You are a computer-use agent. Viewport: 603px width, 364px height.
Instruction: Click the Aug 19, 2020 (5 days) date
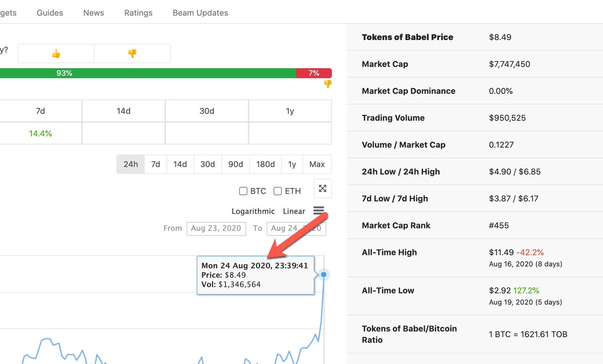click(x=525, y=302)
